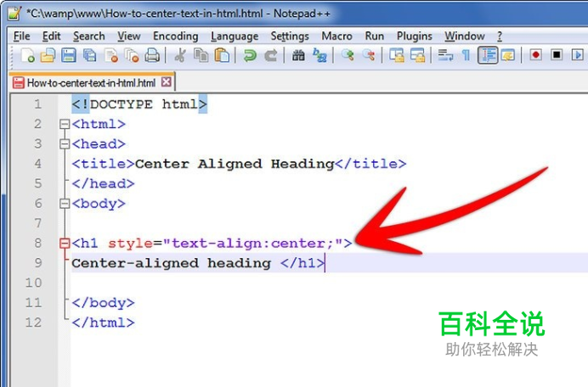Cut selection with the scissors icon
Screen dimensions: 588x387
click(x=180, y=56)
